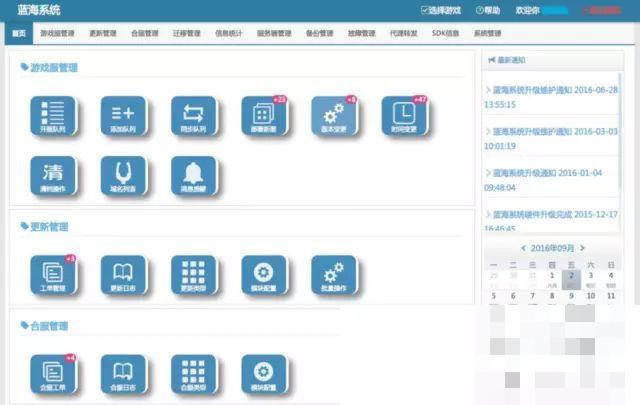640x405 pixels.
Task: Open the notice dated 2016-06-28
Action: 551,97
